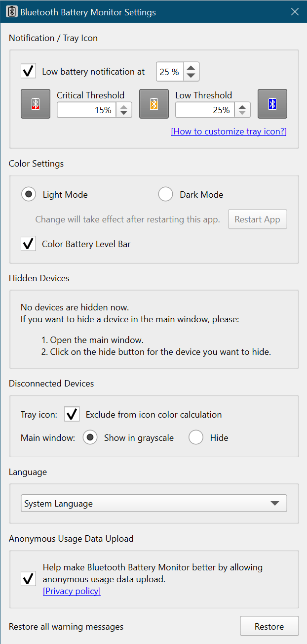Open the How to customize tray icon link

pyautogui.click(x=229, y=131)
